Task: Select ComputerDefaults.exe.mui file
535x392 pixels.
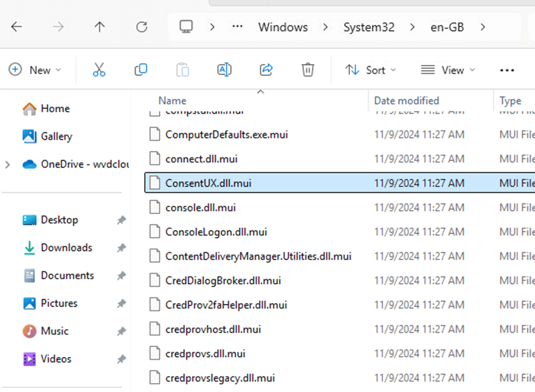Action: 227,135
